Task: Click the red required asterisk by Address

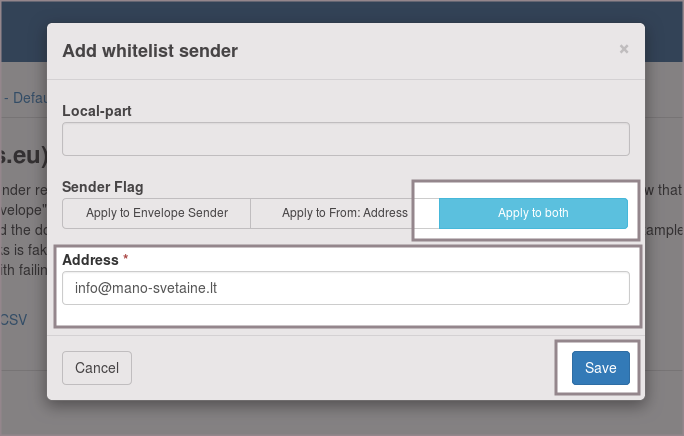Action: point(126,260)
